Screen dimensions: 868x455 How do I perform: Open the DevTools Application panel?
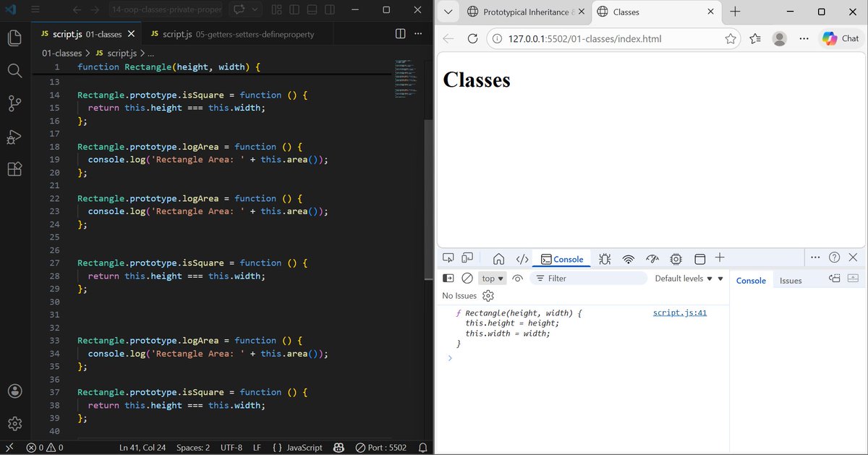(699, 259)
